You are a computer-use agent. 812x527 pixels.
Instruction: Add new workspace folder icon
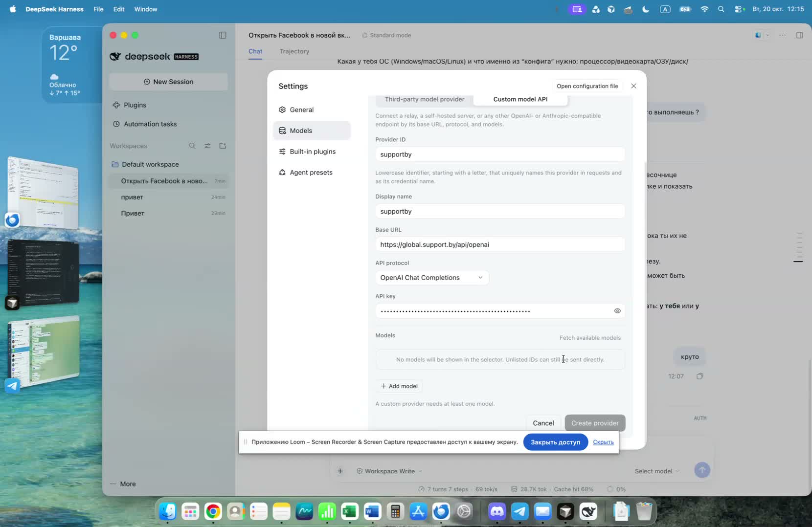(x=223, y=146)
